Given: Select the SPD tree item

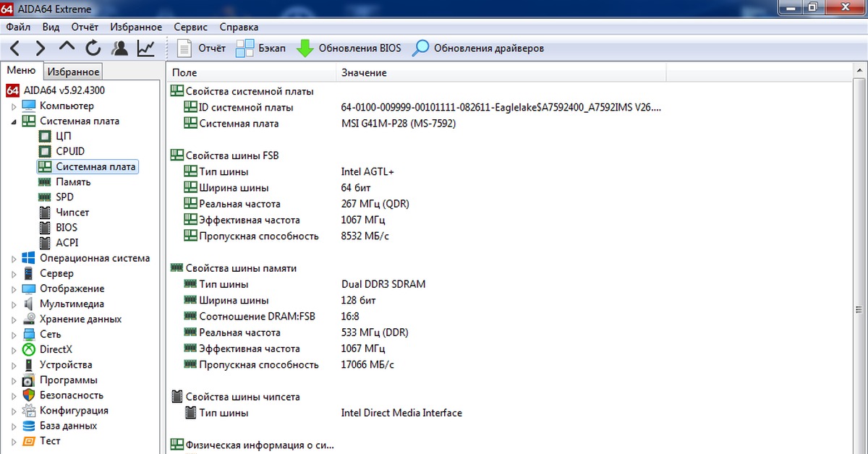Looking at the screenshot, I should [64, 197].
